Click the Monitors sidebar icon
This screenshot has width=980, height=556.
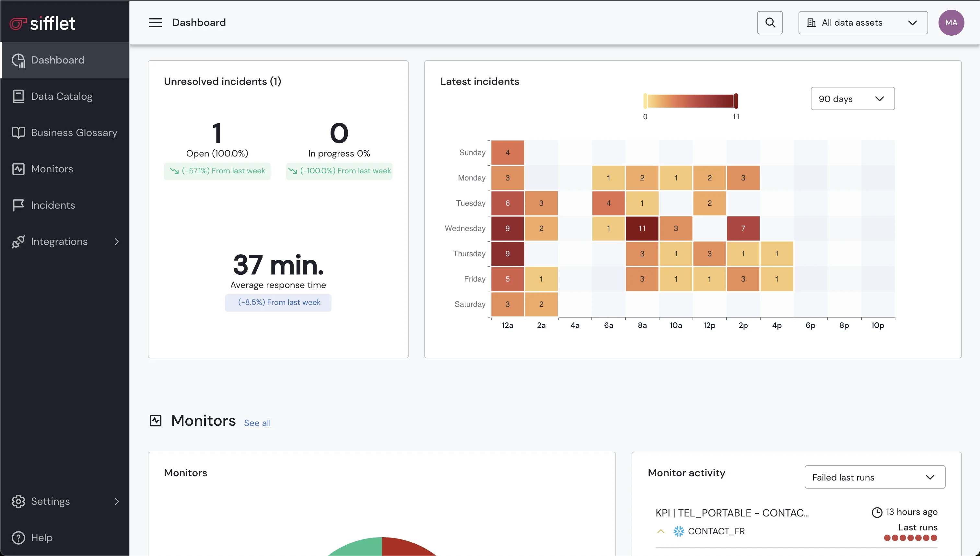pos(18,169)
